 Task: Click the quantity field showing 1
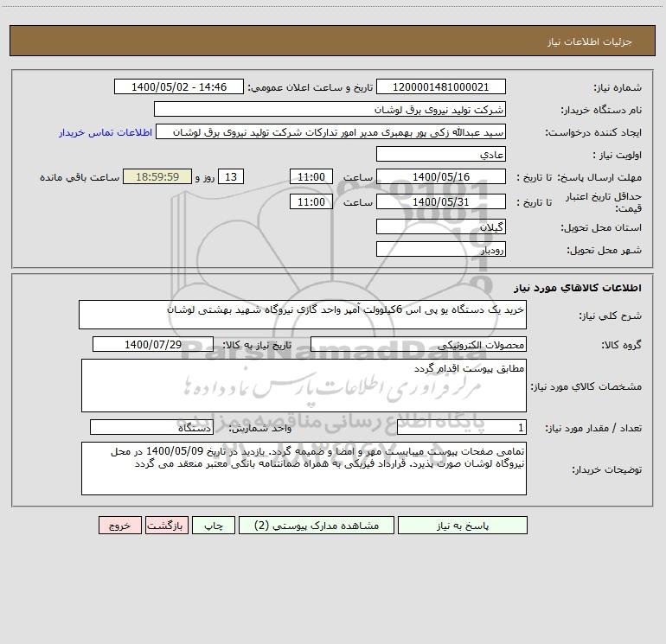(x=462, y=427)
